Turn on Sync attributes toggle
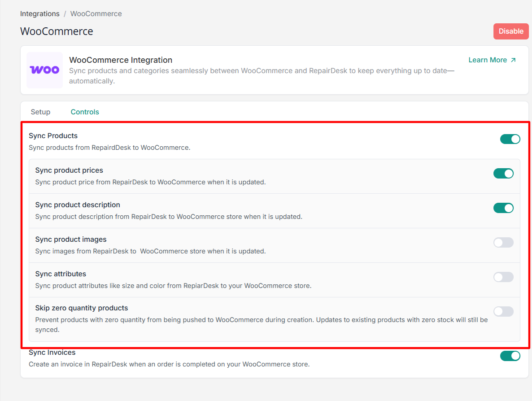532x401 pixels. [503, 277]
